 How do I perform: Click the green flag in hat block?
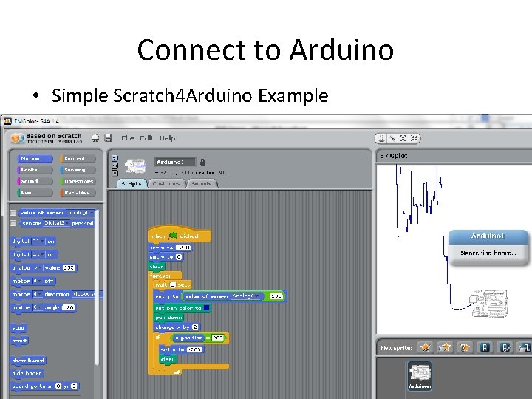(173, 235)
